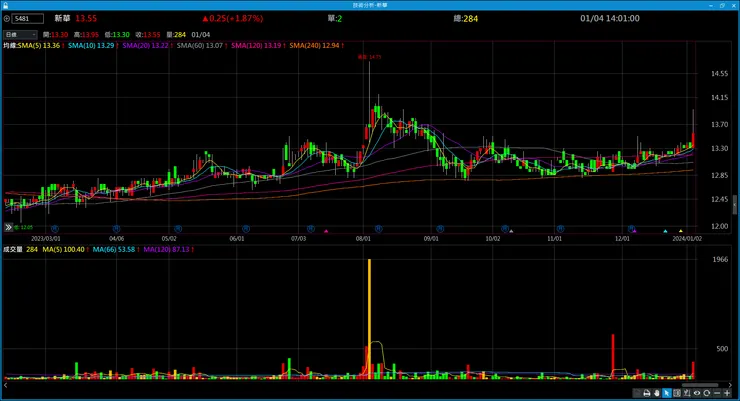This screenshot has width=740, height=401.
Task: Click the scroll right arrow below volume chart
Action: [x=731, y=385]
